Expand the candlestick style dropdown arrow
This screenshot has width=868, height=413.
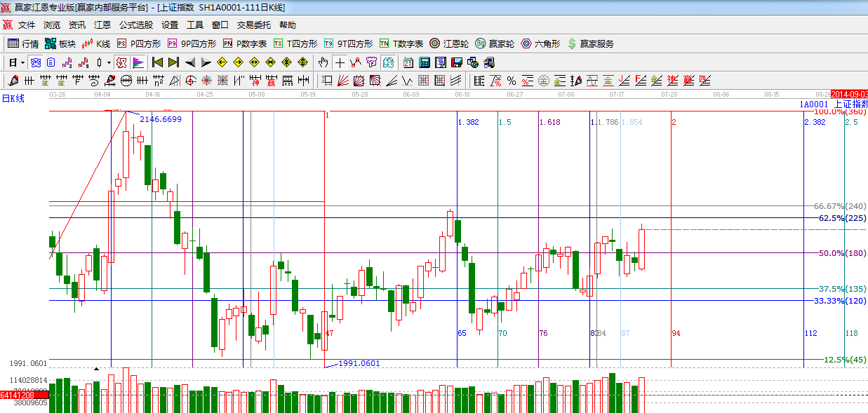tap(109, 62)
